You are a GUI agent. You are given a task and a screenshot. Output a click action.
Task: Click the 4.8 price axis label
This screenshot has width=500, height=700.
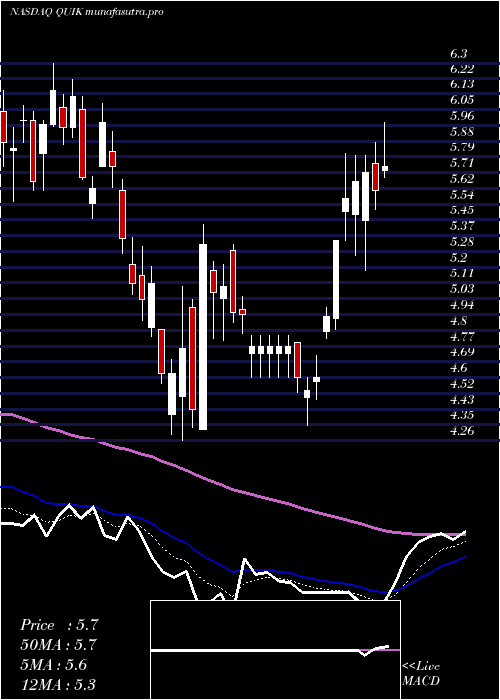(x=458, y=321)
